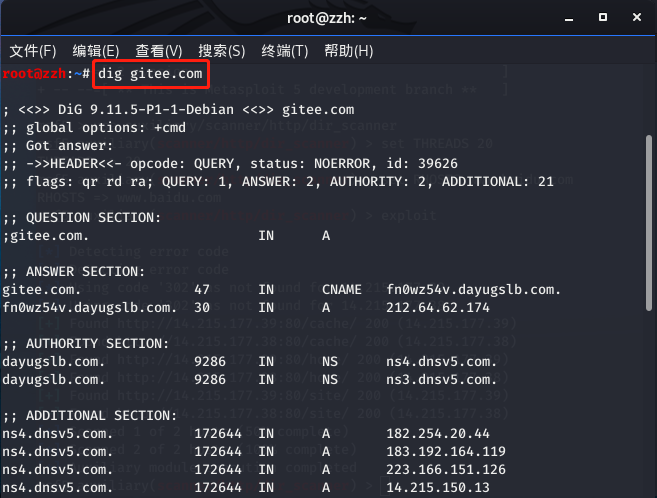Open the 文件(F) menu

(33, 51)
